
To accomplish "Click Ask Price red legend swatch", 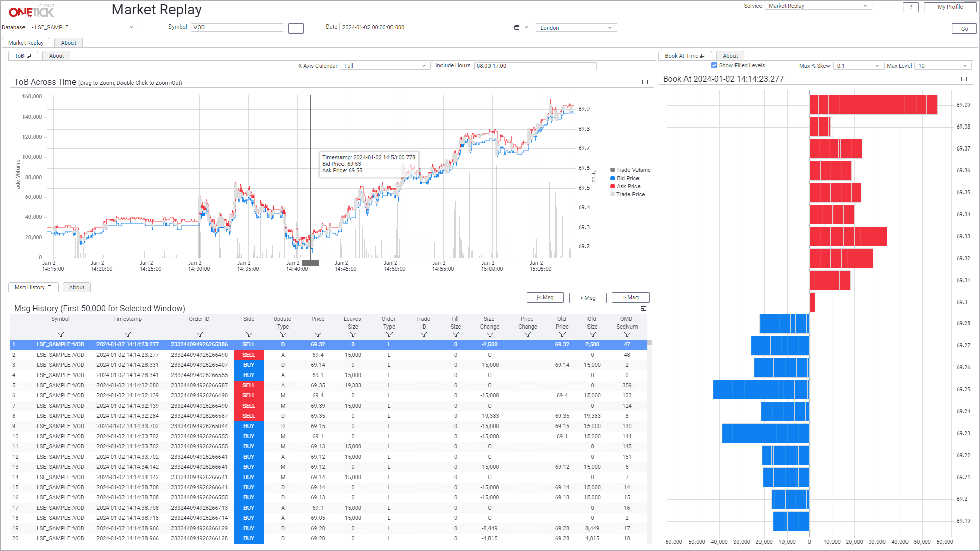I will (x=612, y=187).
